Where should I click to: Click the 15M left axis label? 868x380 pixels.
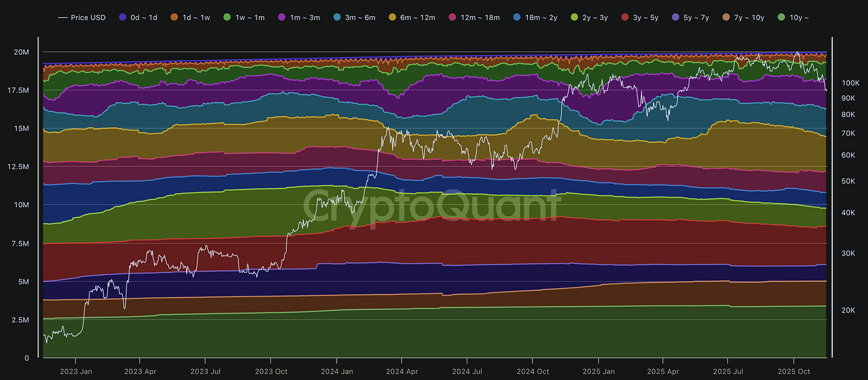(x=22, y=128)
